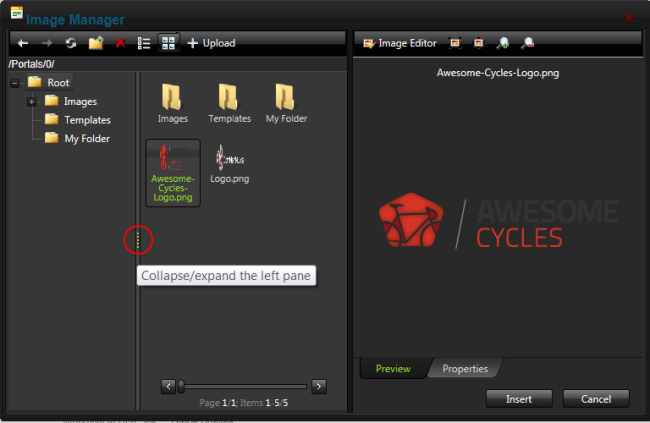Open My Folder in file grid
This screenshot has width=650, height=423.
(286, 103)
